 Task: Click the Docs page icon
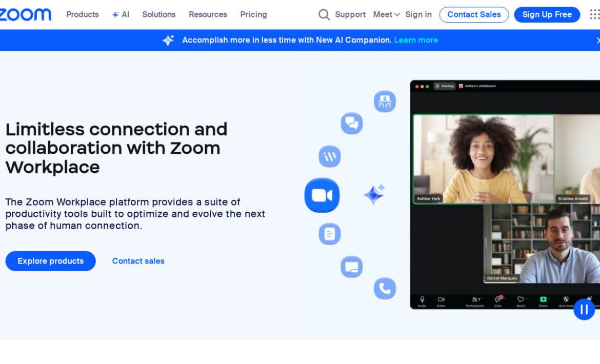[x=329, y=234]
